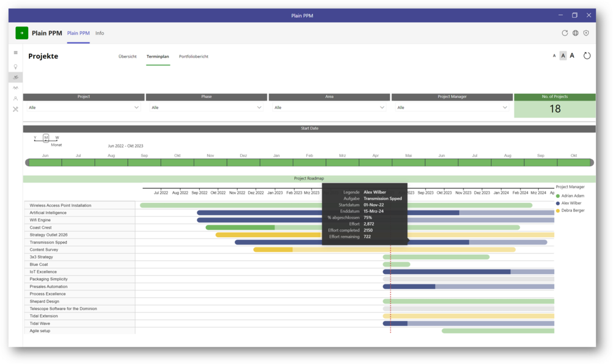Click the person icon in sidebar
Viewport: 613px width, 364px height.
pos(16,99)
